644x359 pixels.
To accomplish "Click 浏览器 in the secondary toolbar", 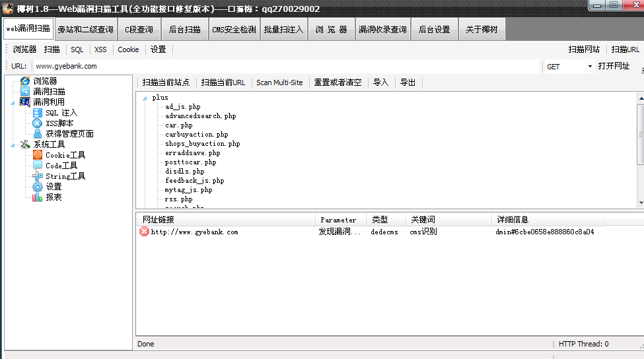I will point(24,49).
